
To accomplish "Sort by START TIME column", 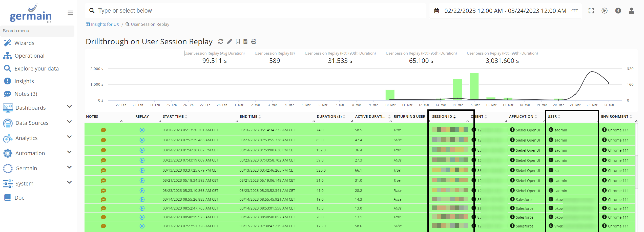I will pyautogui.click(x=186, y=116).
